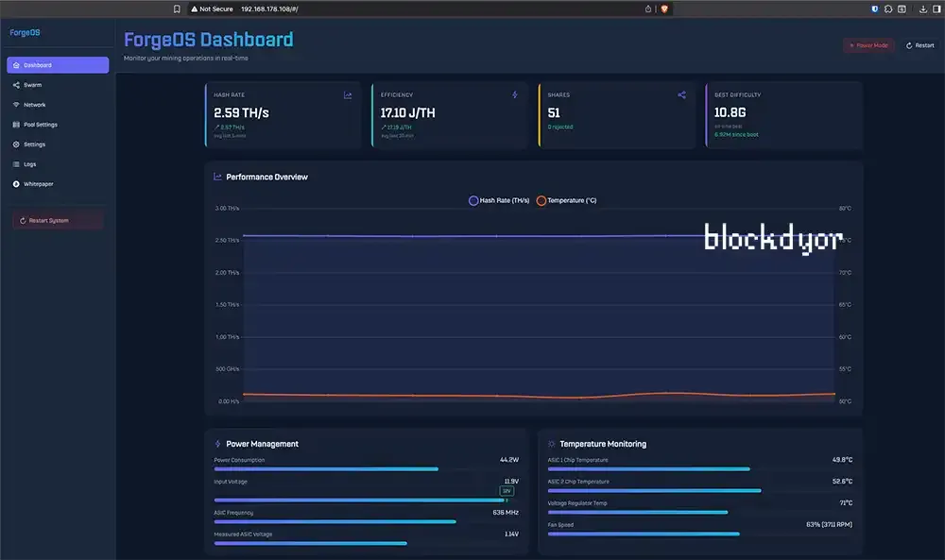
Task: Click the 636 MHz frequency value
Action: coord(506,513)
